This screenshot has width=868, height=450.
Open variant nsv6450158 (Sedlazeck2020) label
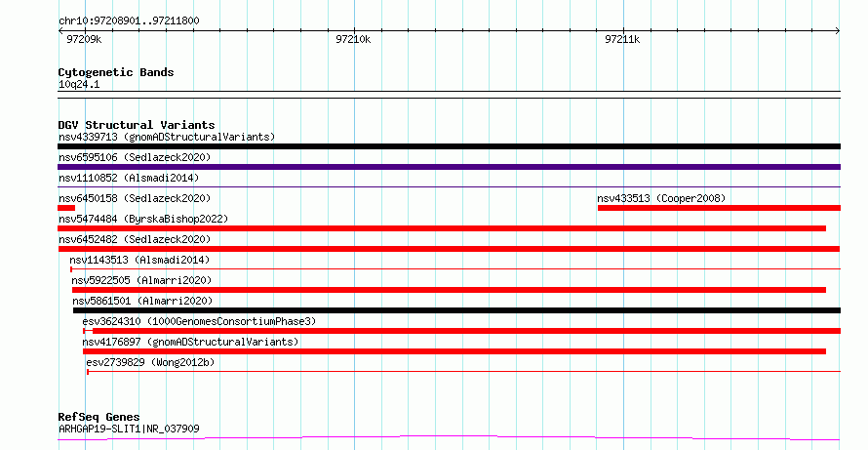tap(135, 198)
